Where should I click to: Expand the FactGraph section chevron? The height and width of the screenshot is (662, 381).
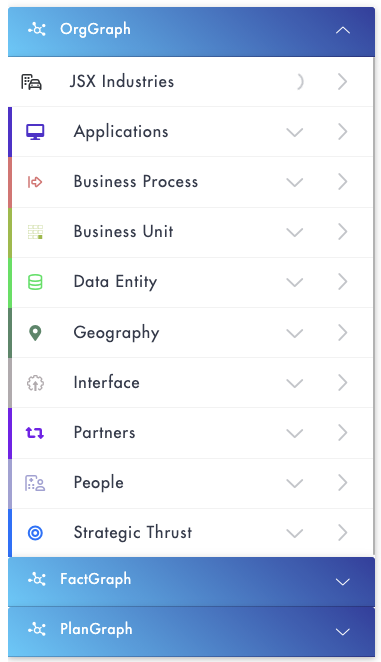[x=343, y=582]
